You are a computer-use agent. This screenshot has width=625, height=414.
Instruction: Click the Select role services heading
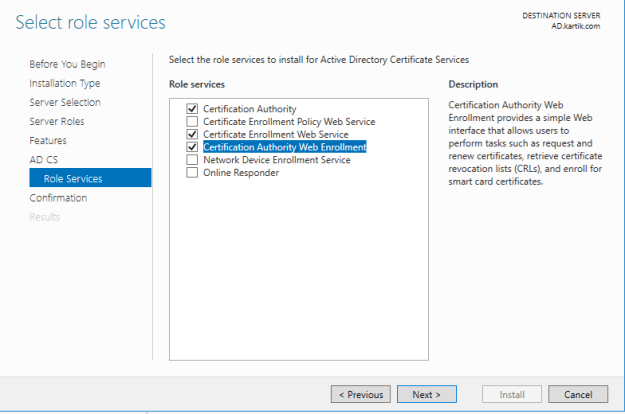pos(90,22)
